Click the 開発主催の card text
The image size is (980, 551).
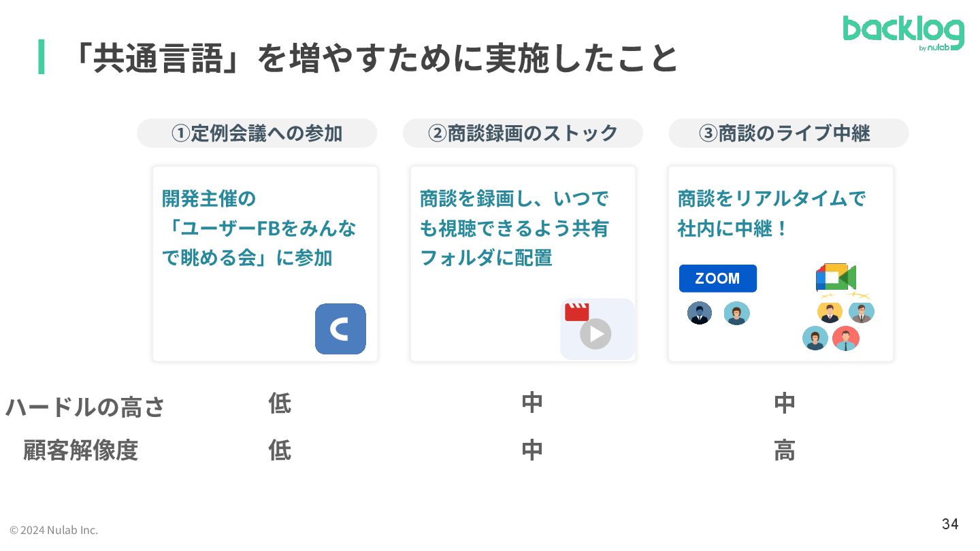pyautogui.click(x=259, y=229)
